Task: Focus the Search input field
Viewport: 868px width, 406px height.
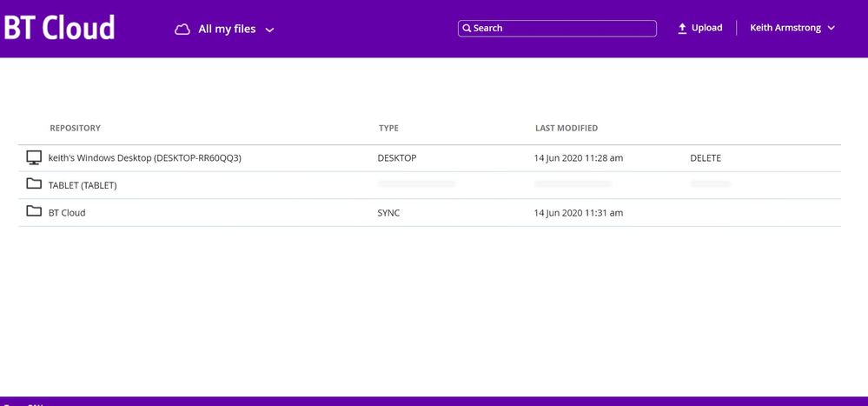Action: pyautogui.click(x=557, y=28)
